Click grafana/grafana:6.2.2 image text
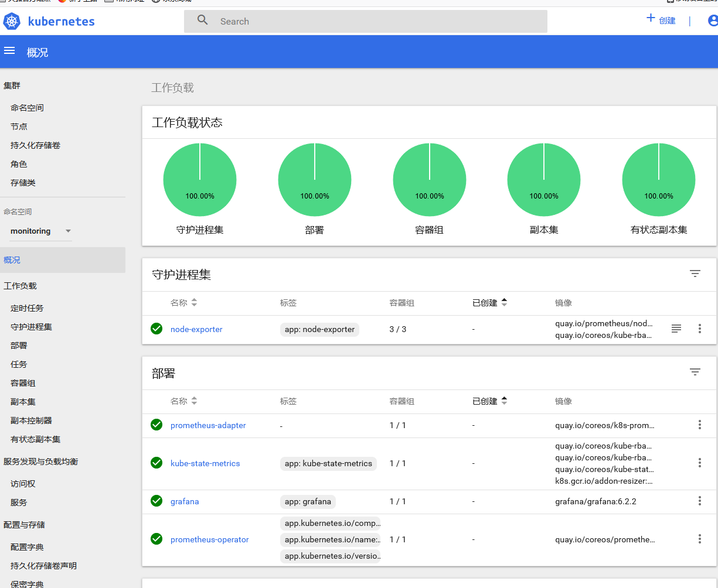Viewport: 718px width, 588px height. click(x=596, y=501)
